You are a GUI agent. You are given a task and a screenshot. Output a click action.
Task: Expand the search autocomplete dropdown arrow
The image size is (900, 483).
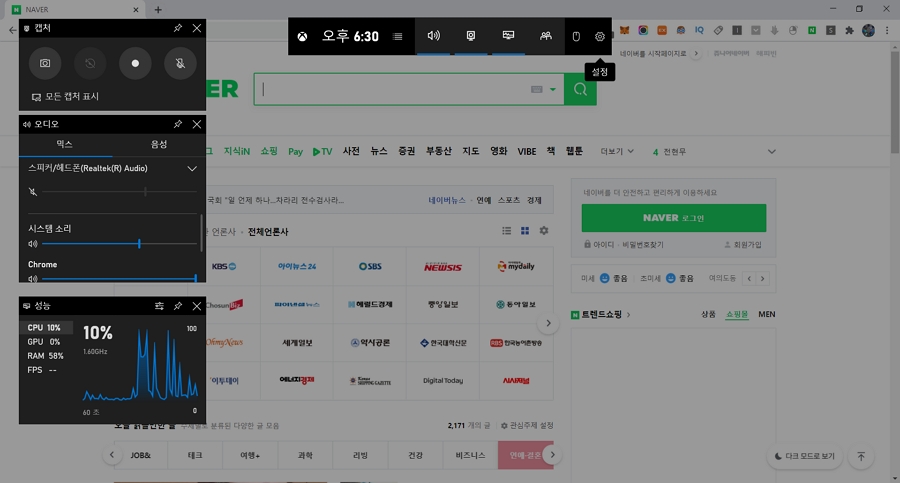click(x=553, y=89)
